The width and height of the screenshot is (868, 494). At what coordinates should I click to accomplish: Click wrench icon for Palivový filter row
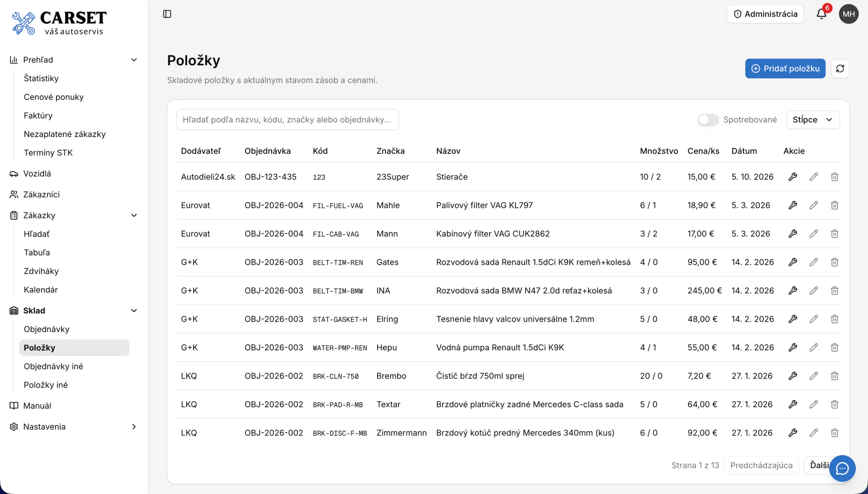click(x=793, y=205)
